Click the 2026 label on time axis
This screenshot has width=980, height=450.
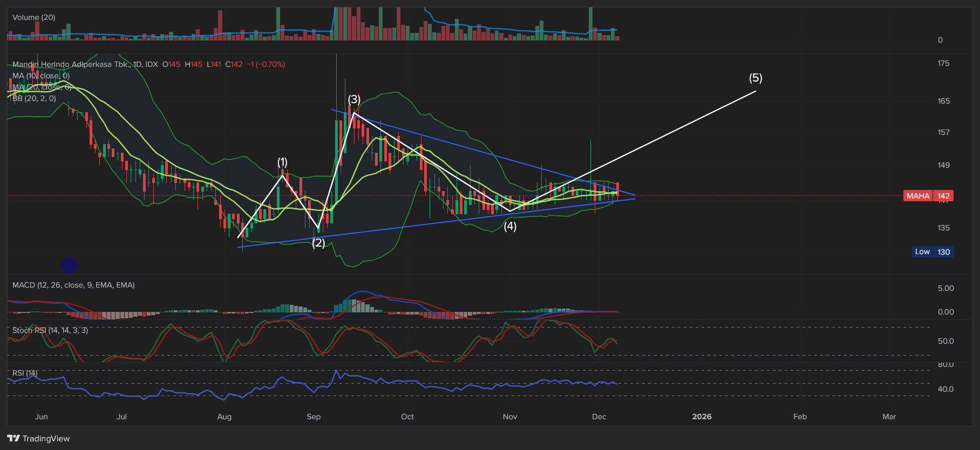pos(702,417)
